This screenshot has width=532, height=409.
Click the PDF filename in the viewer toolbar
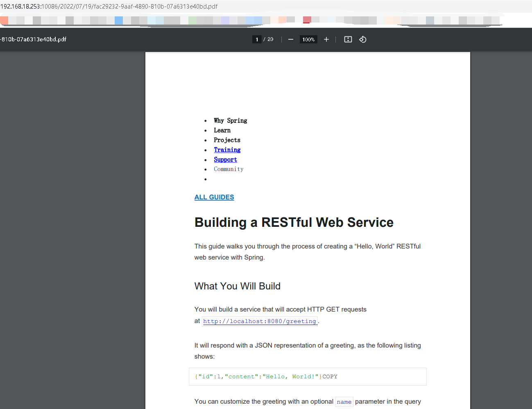34,39
